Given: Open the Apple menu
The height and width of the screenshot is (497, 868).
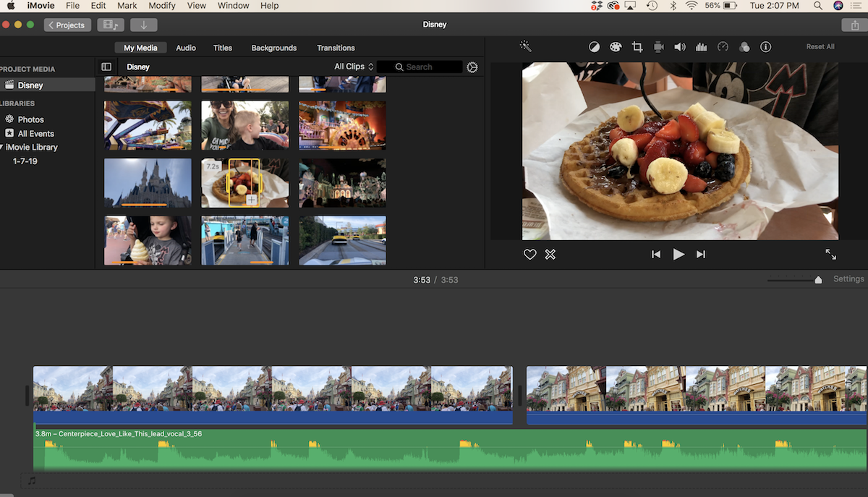Looking at the screenshot, I should point(11,6).
